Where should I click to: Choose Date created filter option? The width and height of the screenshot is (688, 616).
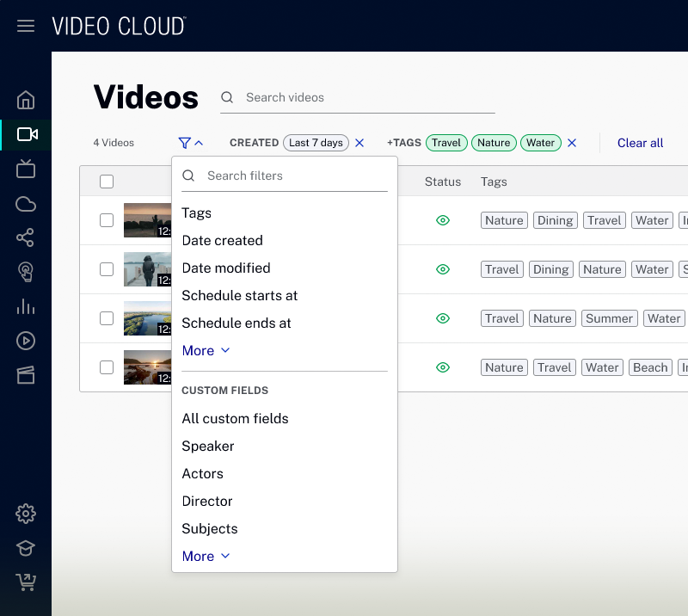pos(222,240)
